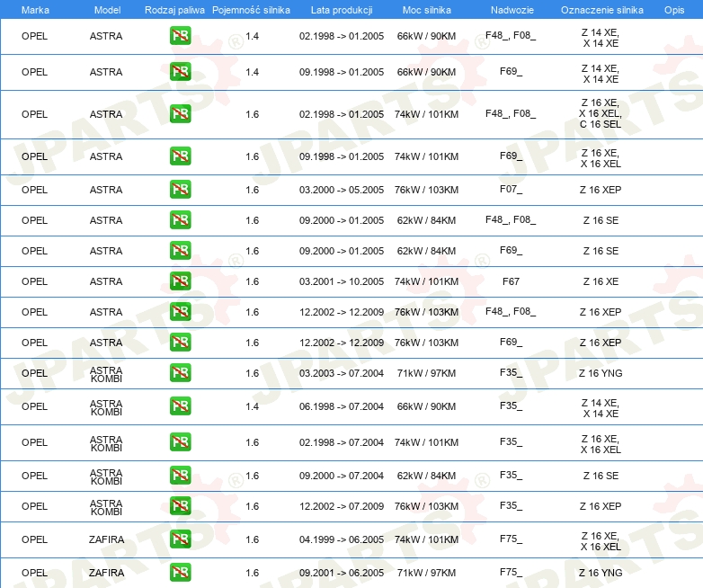The height and width of the screenshot is (588, 703).
Task: Click petrol icon in Astra Kombi 1.4 row
Action: click(180, 405)
